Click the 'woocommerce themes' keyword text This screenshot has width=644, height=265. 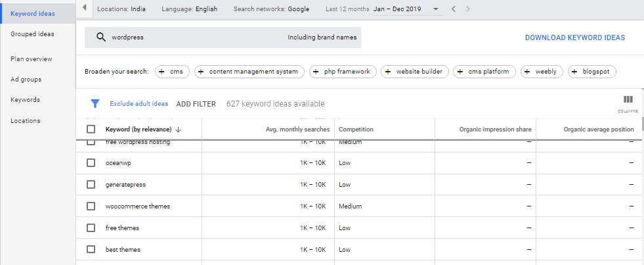coord(138,206)
